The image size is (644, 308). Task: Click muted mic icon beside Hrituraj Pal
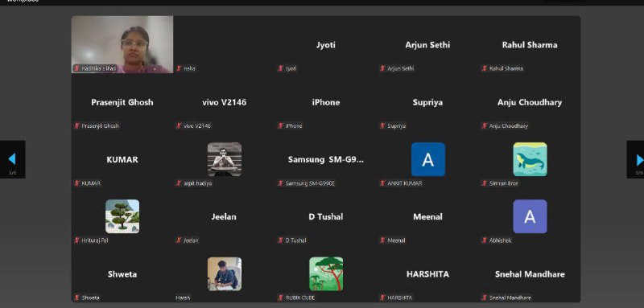coord(76,240)
